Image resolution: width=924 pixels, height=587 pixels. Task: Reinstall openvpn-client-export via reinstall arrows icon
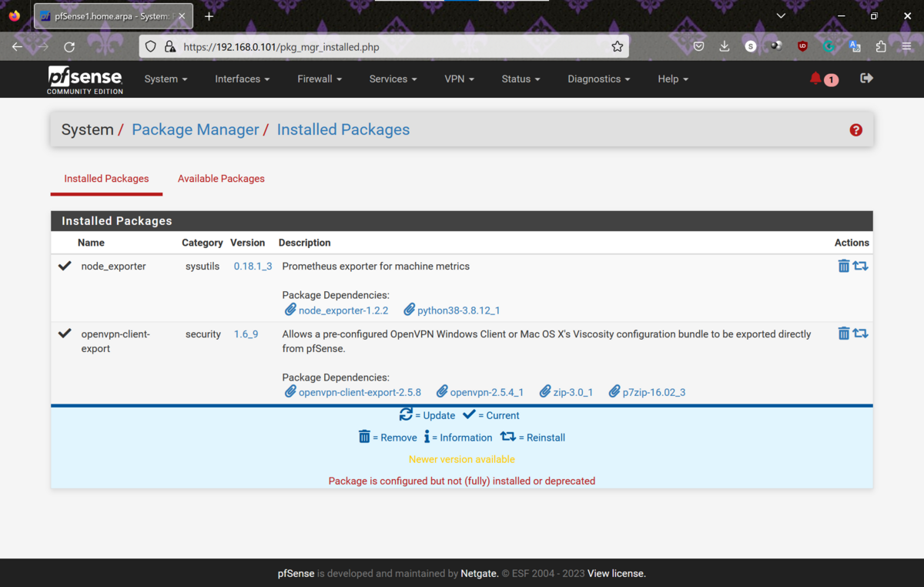(861, 333)
